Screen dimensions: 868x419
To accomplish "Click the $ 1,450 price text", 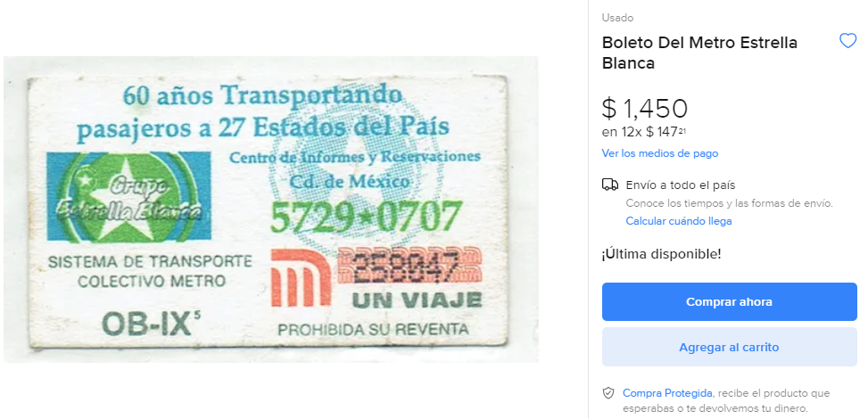I will point(644,108).
